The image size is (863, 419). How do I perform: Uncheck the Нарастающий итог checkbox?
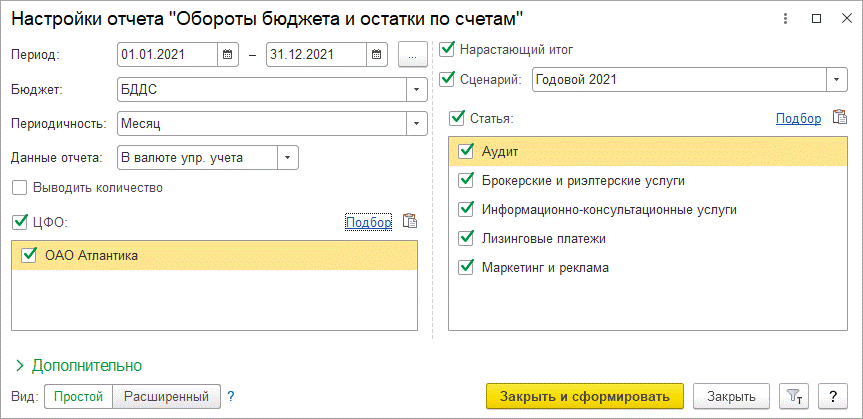click(447, 48)
